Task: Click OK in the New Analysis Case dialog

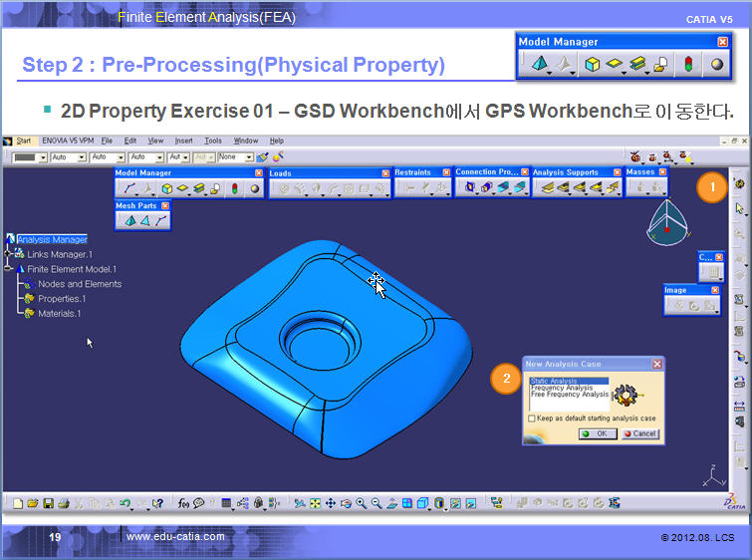Action: tap(598, 433)
